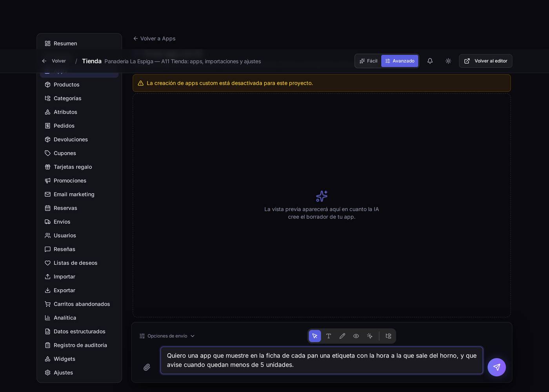549x392 pixels.
Task: Open Productos in sidebar
Action: click(x=79, y=85)
